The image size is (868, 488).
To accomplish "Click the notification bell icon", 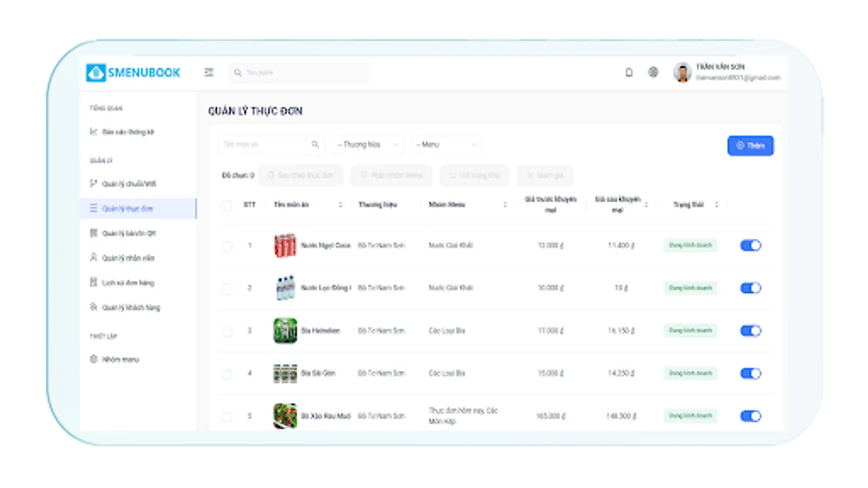I will [629, 72].
